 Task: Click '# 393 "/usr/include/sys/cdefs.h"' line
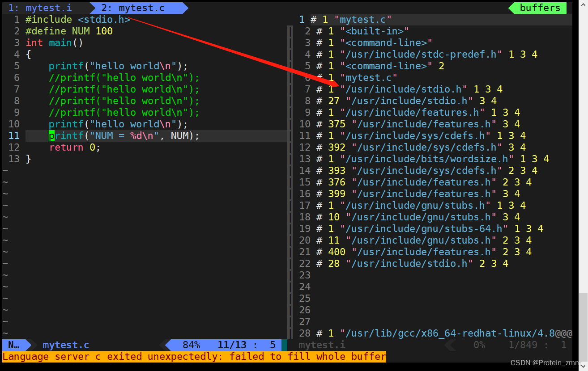click(x=427, y=171)
